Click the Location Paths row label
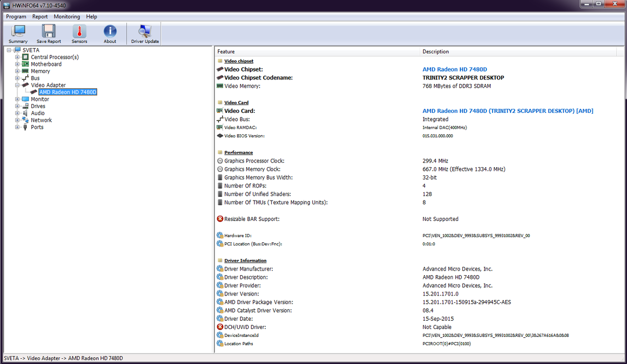The image size is (627, 364). point(239,344)
